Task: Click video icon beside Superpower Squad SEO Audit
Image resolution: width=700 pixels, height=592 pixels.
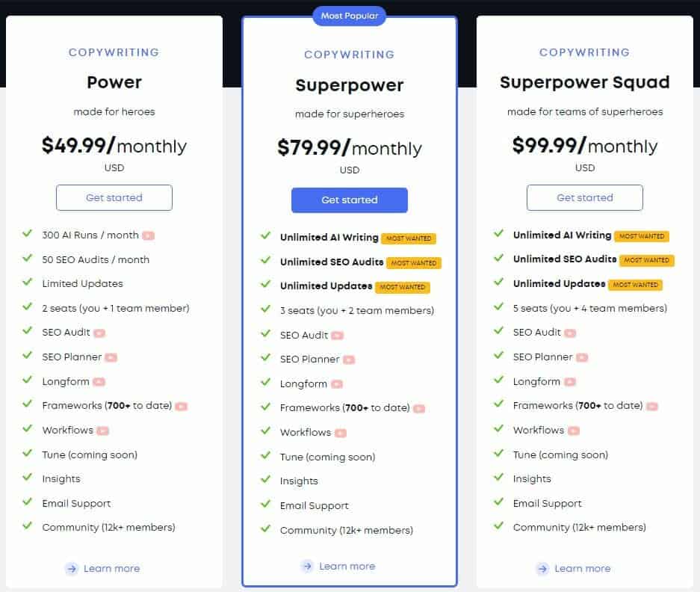Action: click(x=570, y=333)
